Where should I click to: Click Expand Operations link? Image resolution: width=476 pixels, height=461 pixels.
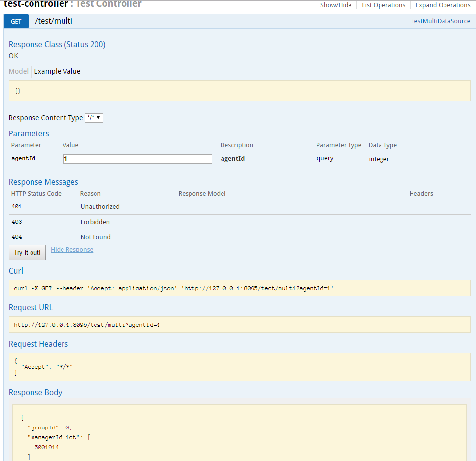[443, 5]
